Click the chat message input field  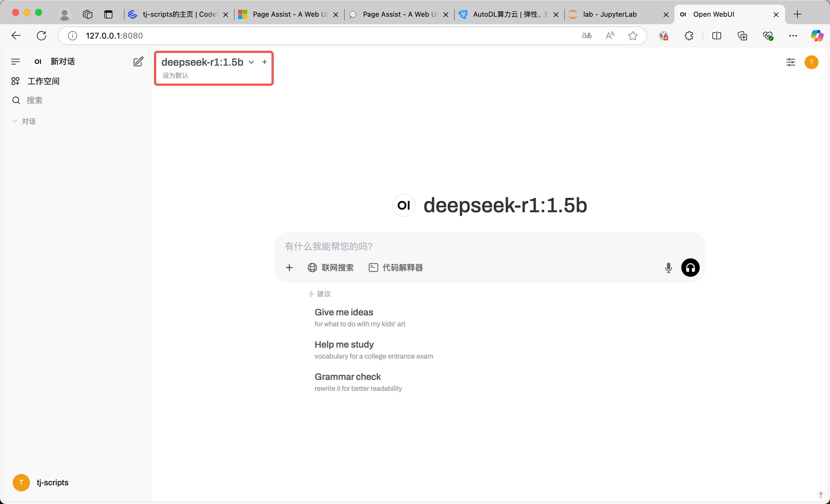489,247
